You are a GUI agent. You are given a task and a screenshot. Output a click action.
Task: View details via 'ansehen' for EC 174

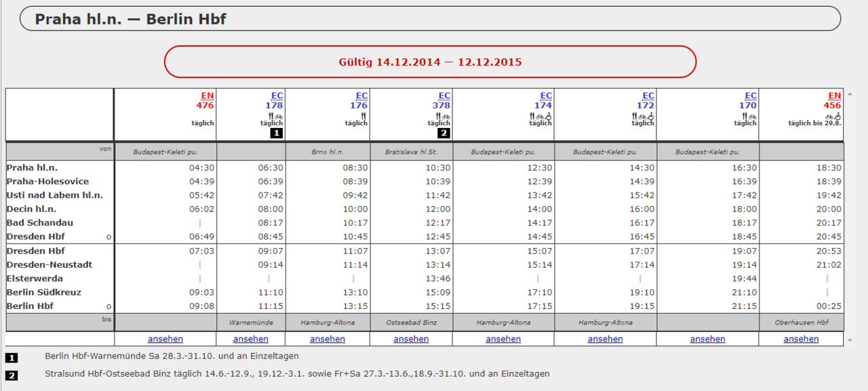503,339
